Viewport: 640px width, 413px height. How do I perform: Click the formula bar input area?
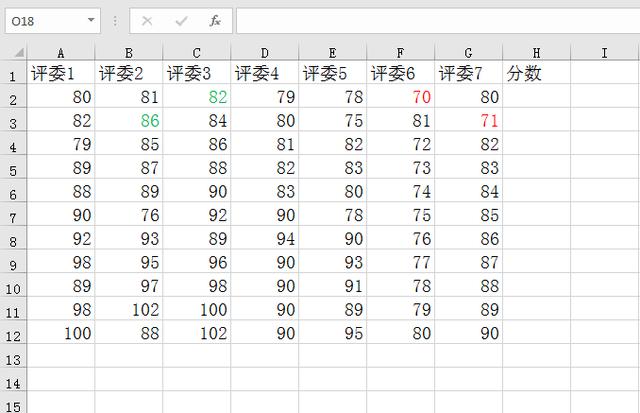[x=438, y=21]
